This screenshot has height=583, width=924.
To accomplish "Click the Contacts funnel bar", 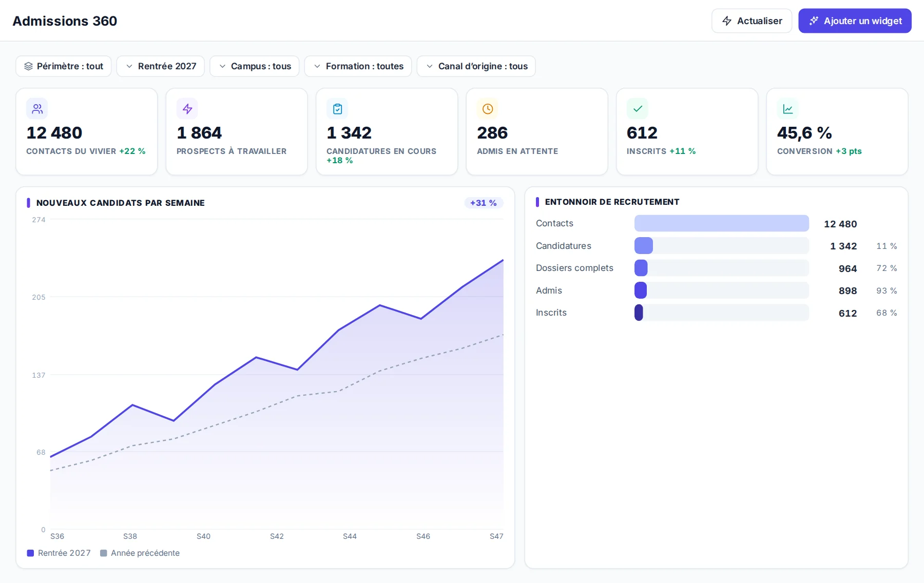I will pyautogui.click(x=722, y=223).
